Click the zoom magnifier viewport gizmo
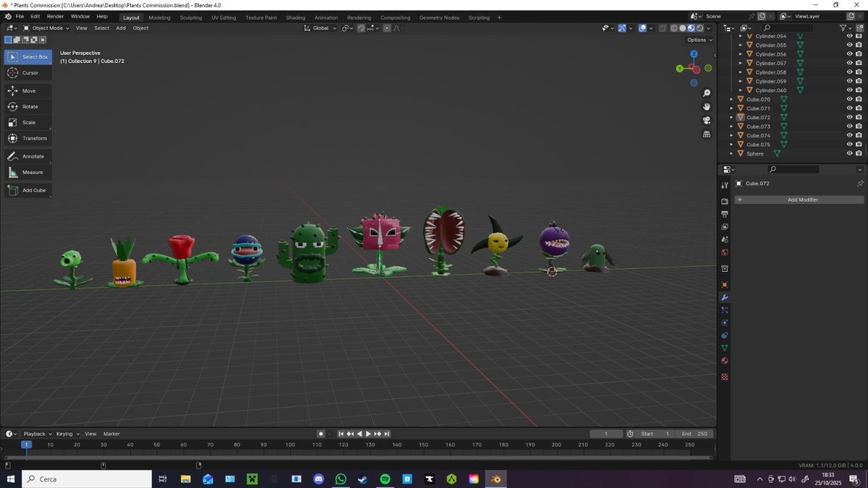 point(707,93)
